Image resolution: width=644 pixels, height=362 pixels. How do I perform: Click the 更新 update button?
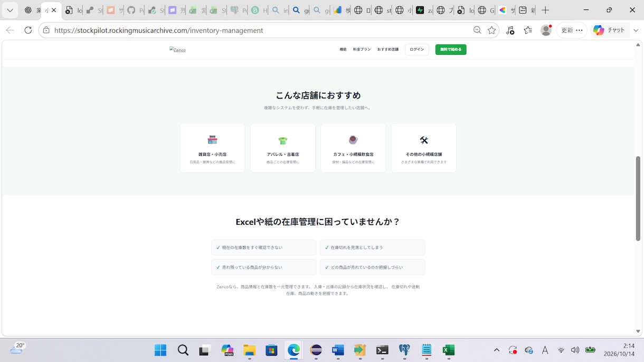pos(572,30)
